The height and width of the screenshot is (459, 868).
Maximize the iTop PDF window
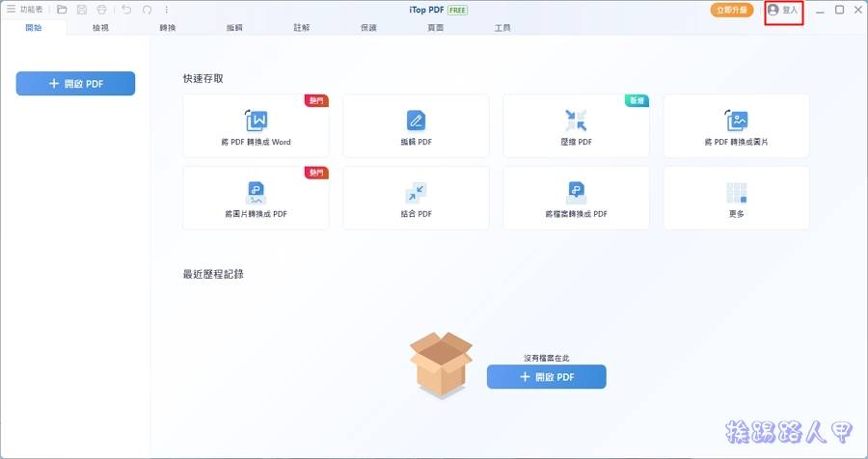point(840,10)
